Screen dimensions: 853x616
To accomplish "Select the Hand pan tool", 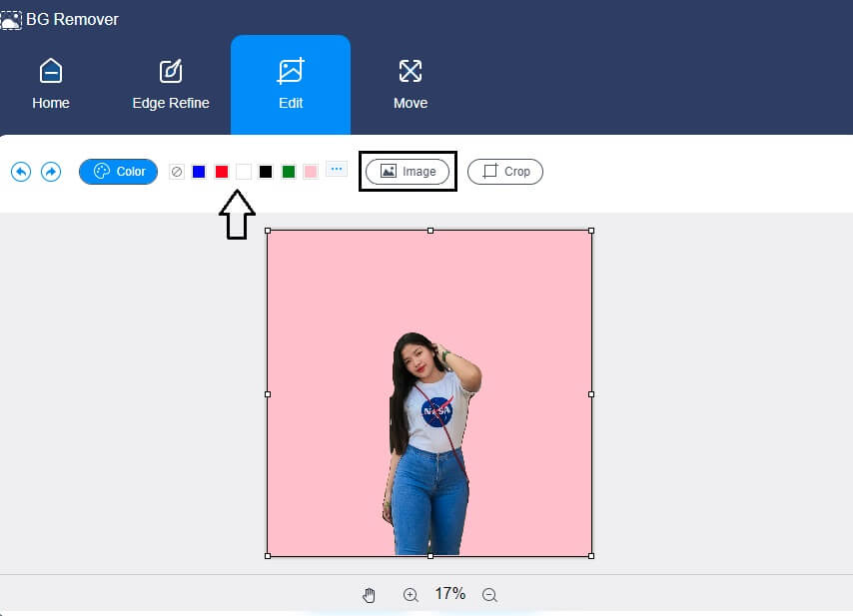I will [x=369, y=594].
